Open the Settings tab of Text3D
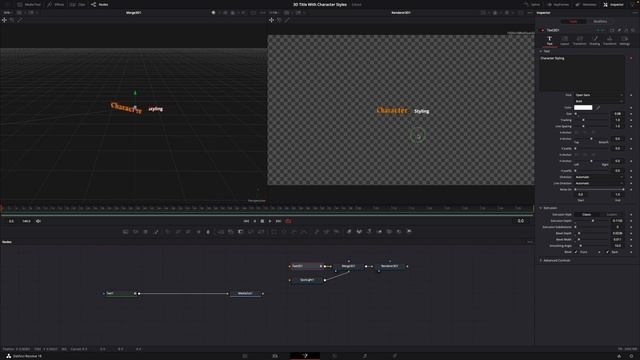Image resolution: width=640 pixels, height=360 pixels. [x=624, y=40]
